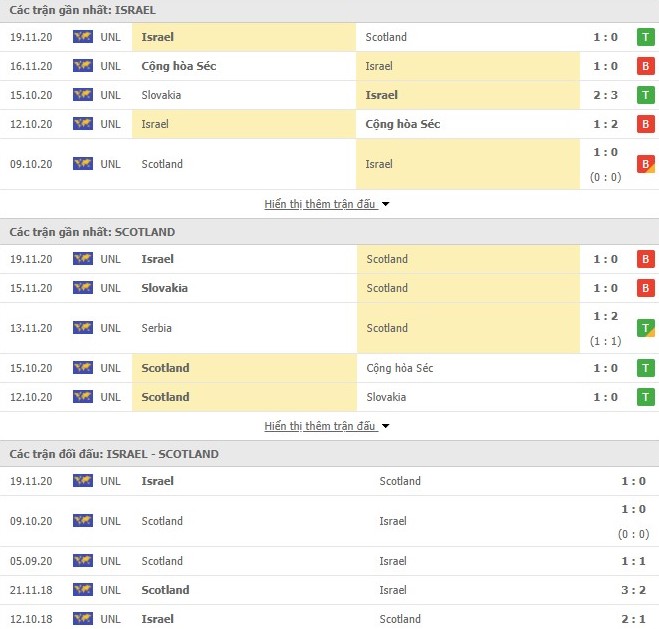Click UNL label in 21.11.18 row
Image resolution: width=659 pixels, height=629 pixels.
click(111, 590)
